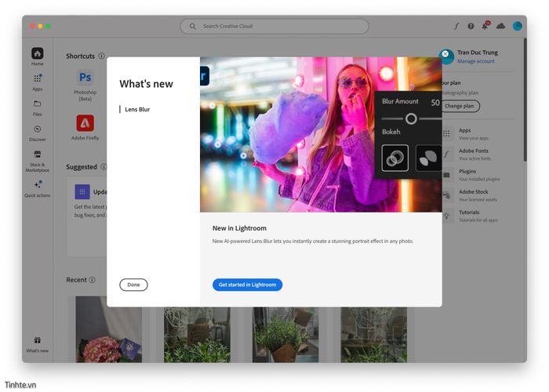Select the circular bokeh style

[395, 158]
